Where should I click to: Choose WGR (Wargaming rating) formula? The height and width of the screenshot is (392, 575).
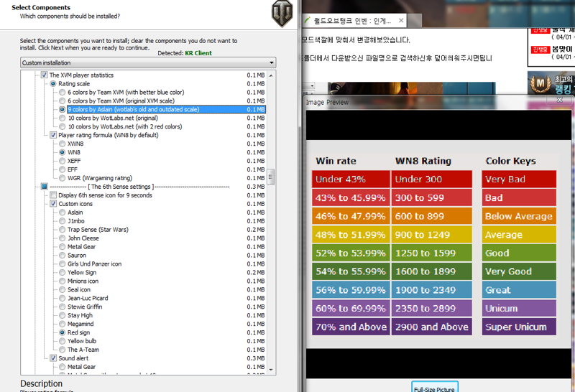coord(63,178)
